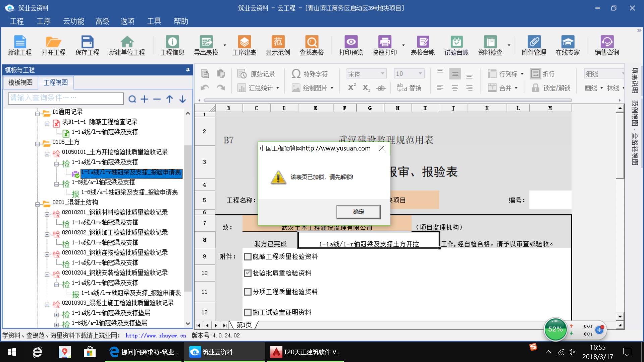Image resolution: width=644 pixels, height=362 pixels.
Task: Check 隐蔽工程质量检验资料 checkbox
Action: pyautogui.click(x=248, y=257)
